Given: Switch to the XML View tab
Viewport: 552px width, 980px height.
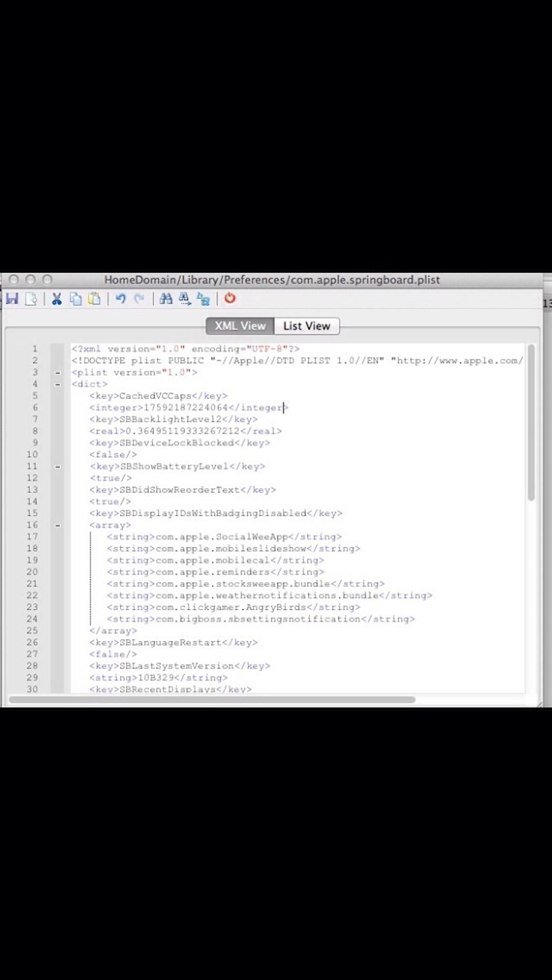Looking at the screenshot, I should 240,326.
